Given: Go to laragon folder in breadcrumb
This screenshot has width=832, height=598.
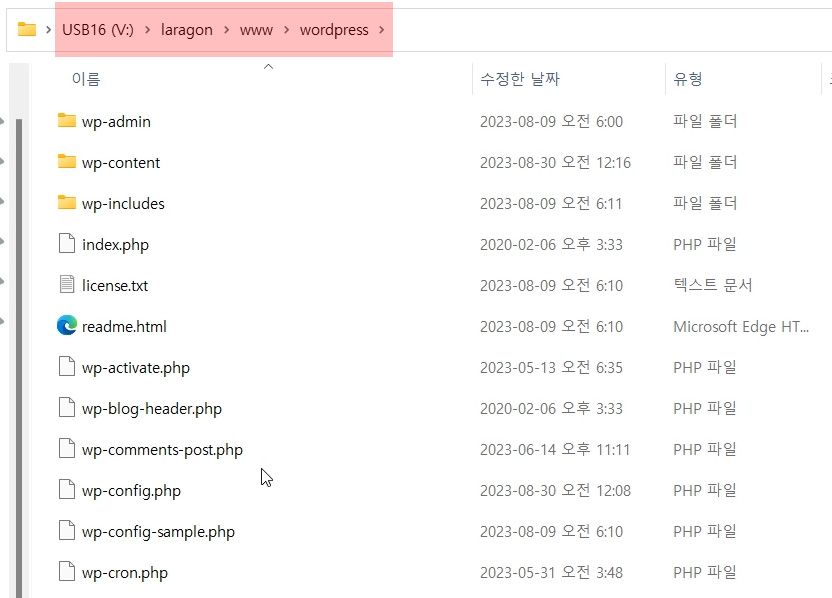Looking at the screenshot, I should coord(187,30).
